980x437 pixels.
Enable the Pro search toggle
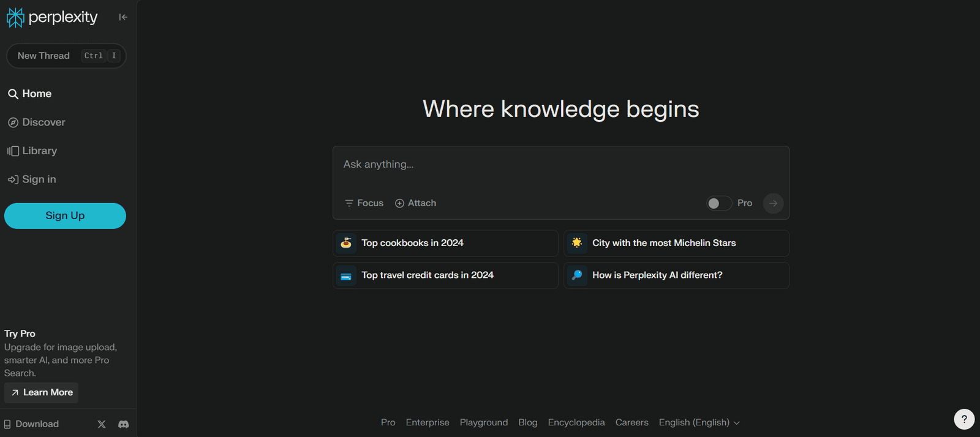point(719,203)
